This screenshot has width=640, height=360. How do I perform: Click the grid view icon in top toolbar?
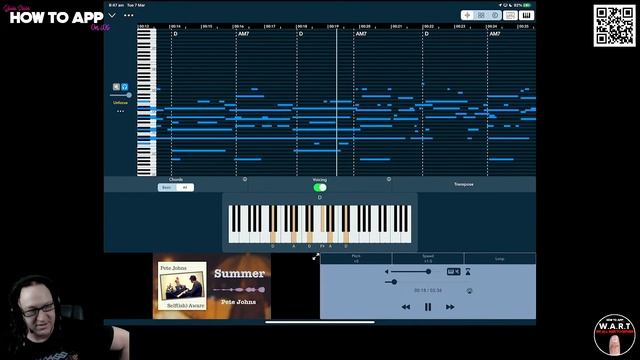481,16
